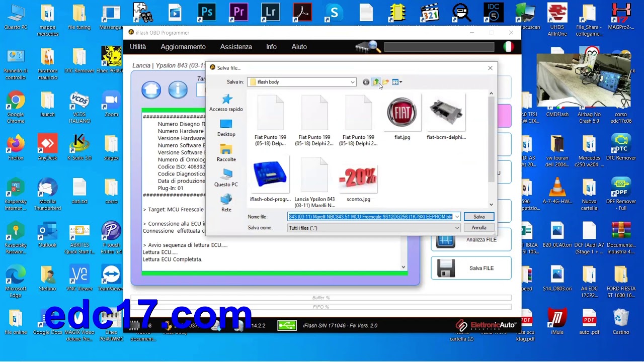Open VNC Viewer desktop icon
This screenshot has width=644, height=362.
coord(79,279)
